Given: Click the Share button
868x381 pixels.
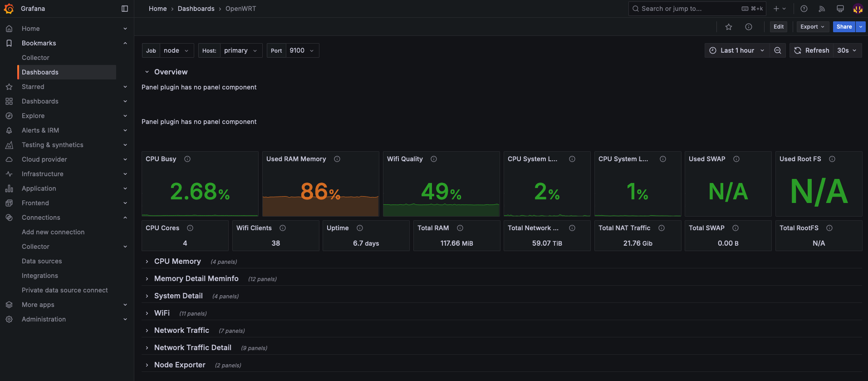Looking at the screenshot, I should (844, 27).
